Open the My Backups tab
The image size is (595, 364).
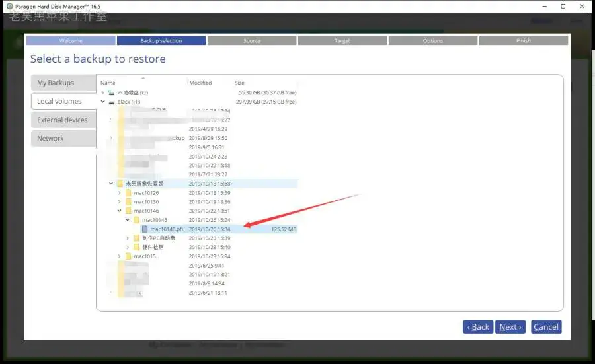point(63,83)
